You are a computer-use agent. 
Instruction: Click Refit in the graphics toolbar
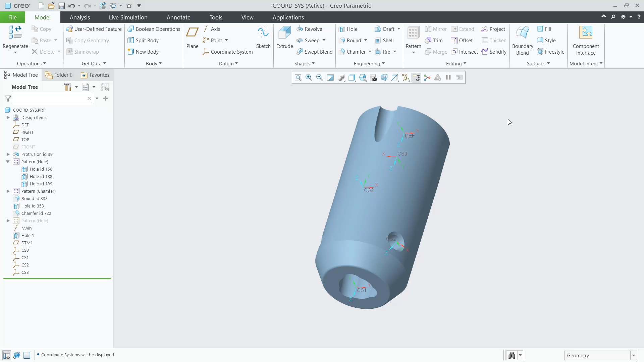click(298, 78)
